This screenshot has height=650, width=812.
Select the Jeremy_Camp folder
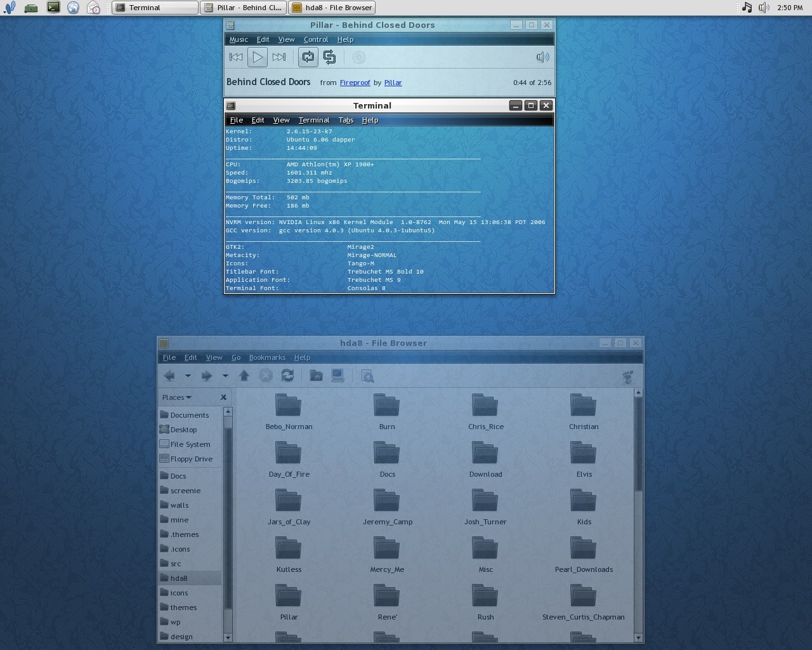[387, 507]
